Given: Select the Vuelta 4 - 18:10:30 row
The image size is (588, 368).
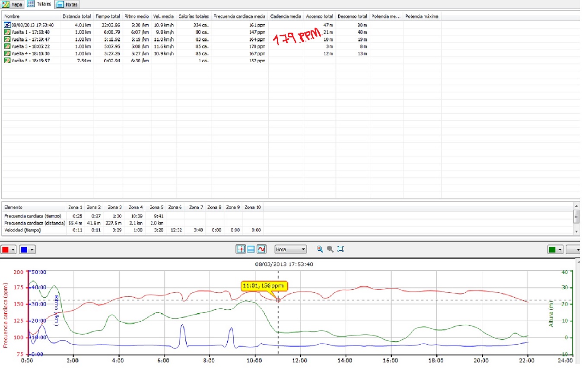Looking at the screenshot, I should (30, 54).
